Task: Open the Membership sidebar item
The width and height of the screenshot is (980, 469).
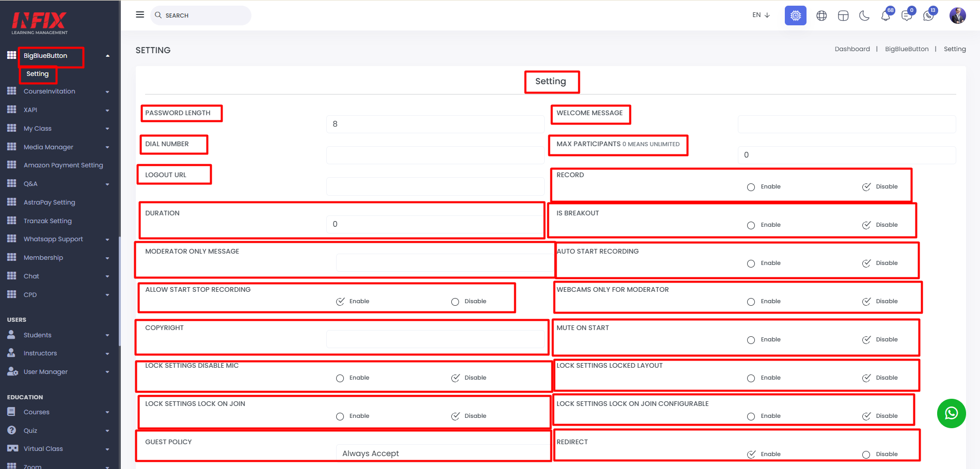Action: [x=43, y=258]
